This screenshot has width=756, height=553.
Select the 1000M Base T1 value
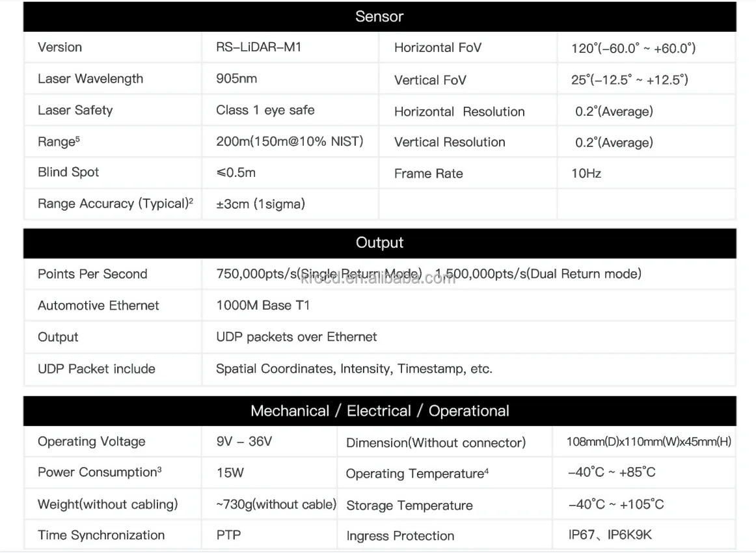pos(263,305)
